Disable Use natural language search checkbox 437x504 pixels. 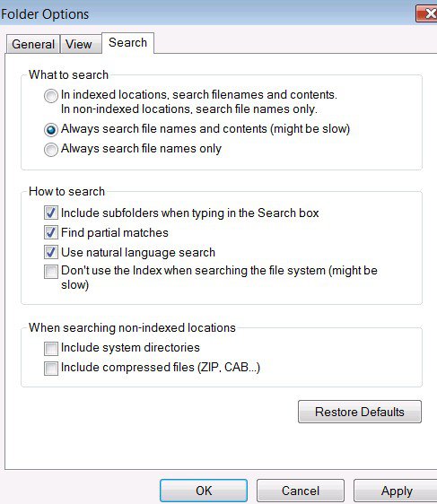coord(51,252)
